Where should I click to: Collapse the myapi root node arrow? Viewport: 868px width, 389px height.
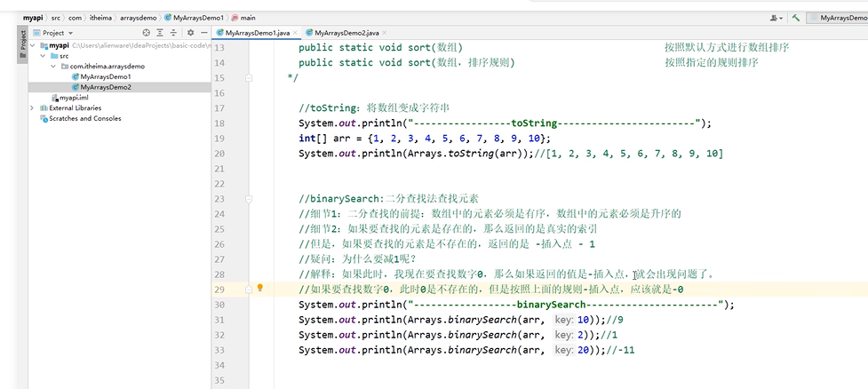tap(33, 46)
